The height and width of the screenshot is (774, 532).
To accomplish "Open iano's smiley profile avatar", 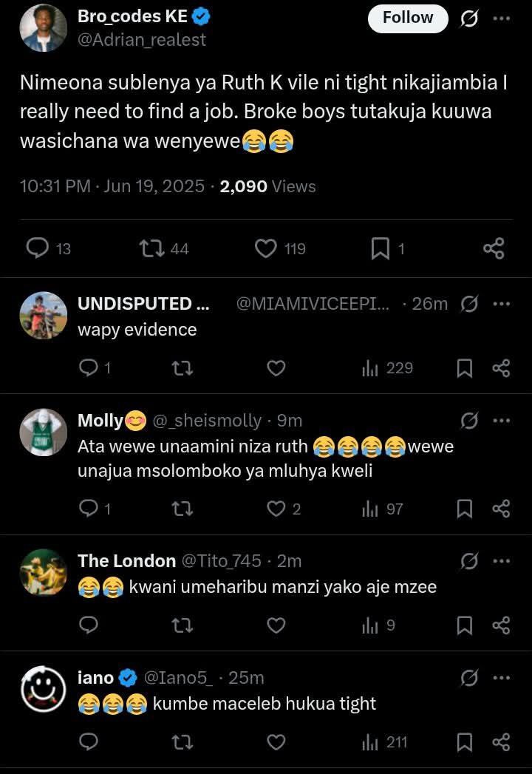I will pyautogui.click(x=44, y=689).
